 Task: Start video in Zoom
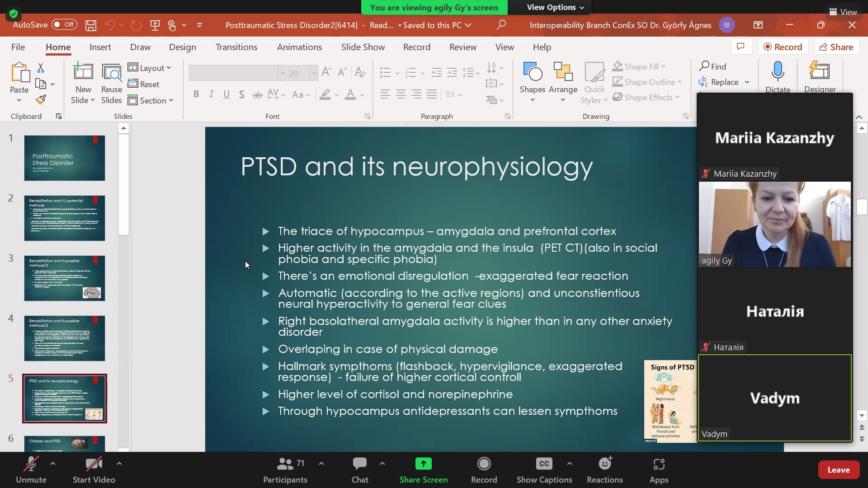(94, 470)
